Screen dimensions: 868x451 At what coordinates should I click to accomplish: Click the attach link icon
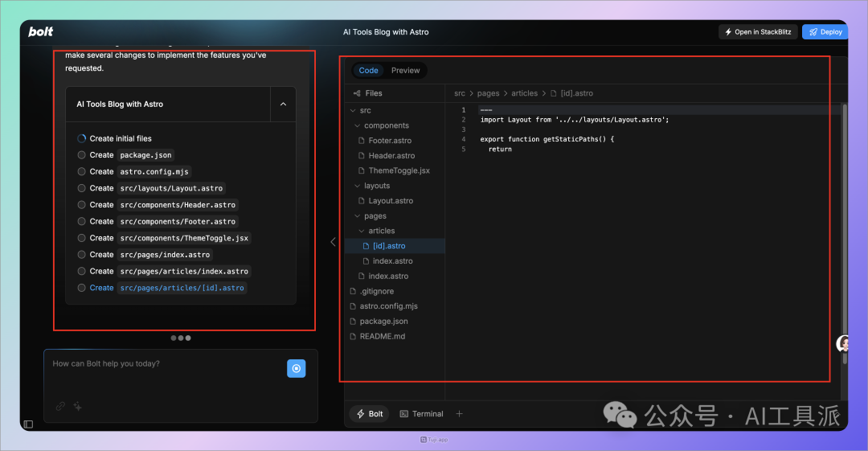[60, 406]
